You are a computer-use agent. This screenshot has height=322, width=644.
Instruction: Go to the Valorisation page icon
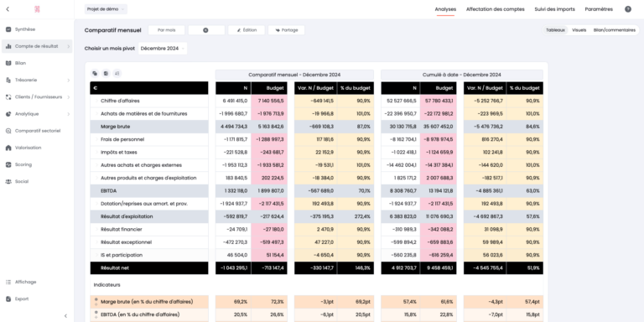coord(8,148)
